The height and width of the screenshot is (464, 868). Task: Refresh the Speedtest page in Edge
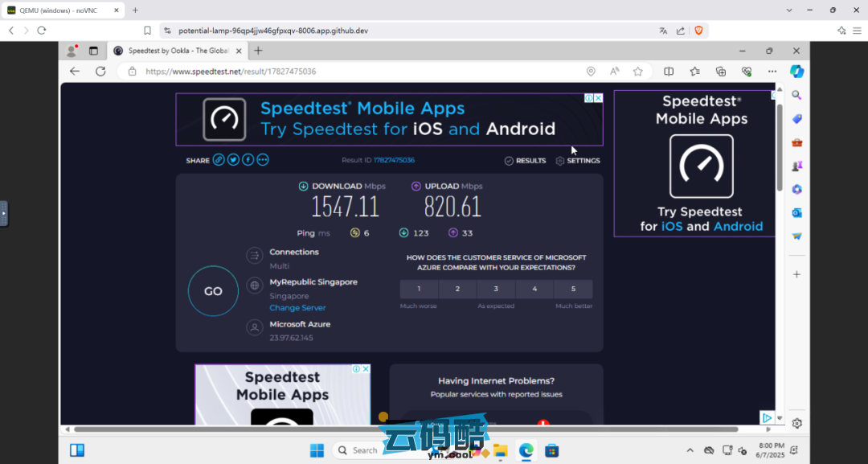point(100,72)
